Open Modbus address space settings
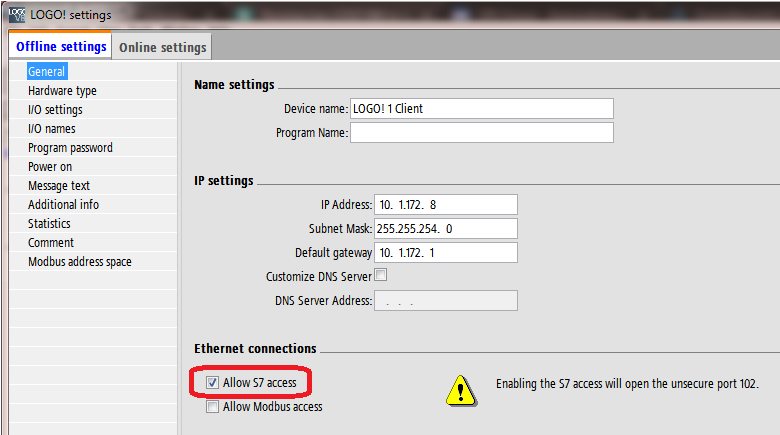Viewport: 780px width, 435px height. click(80, 262)
